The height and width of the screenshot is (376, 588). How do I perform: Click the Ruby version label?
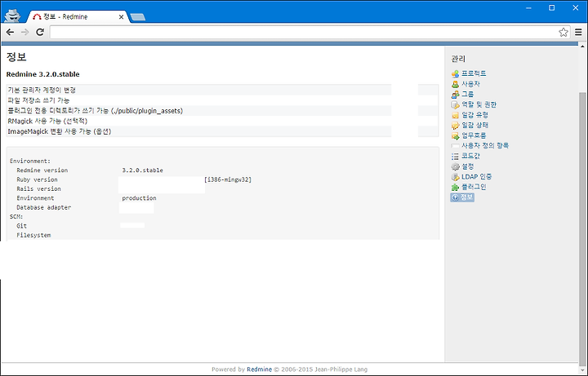coord(37,179)
